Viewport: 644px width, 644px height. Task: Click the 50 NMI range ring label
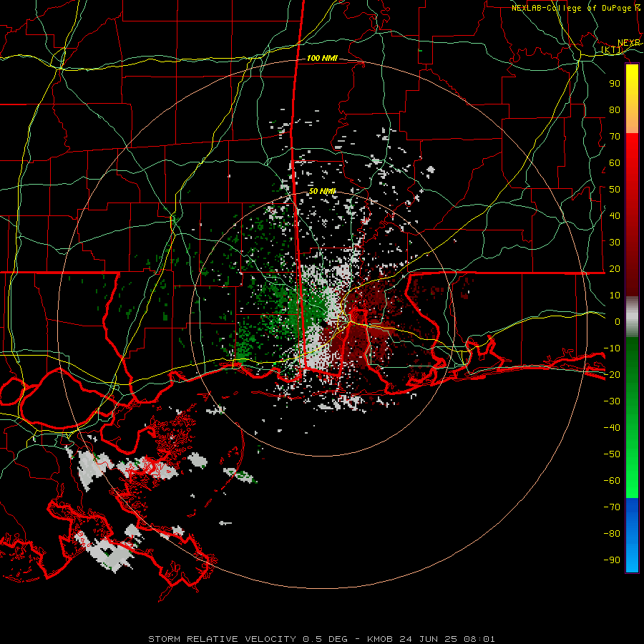tap(322, 191)
